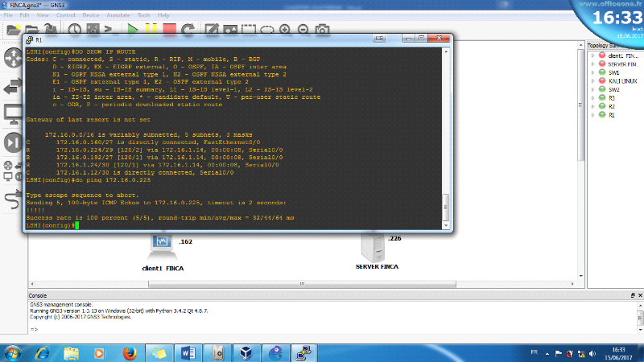Image resolution: width=644 pixels, height=362 pixels.
Task: Close the Console dock panel
Action: tap(640, 295)
